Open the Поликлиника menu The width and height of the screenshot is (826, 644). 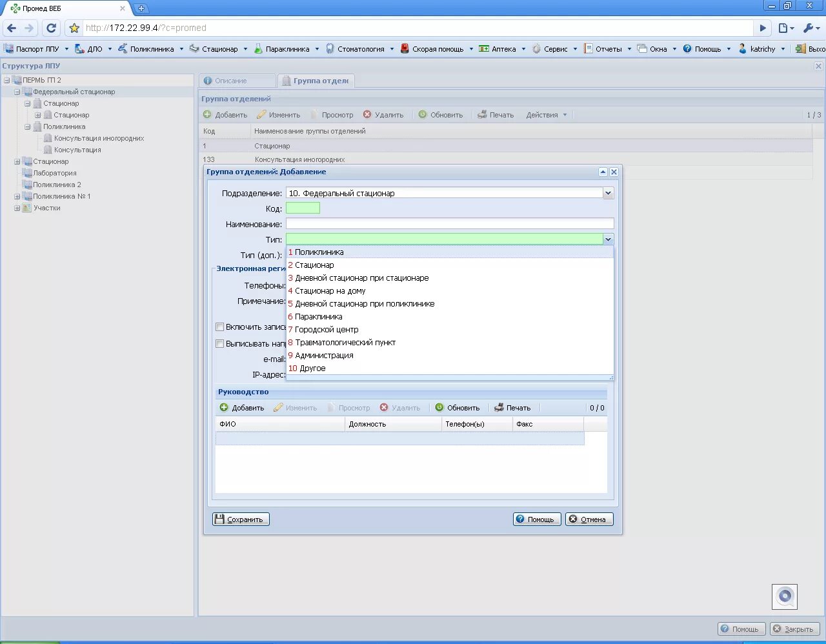150,49
